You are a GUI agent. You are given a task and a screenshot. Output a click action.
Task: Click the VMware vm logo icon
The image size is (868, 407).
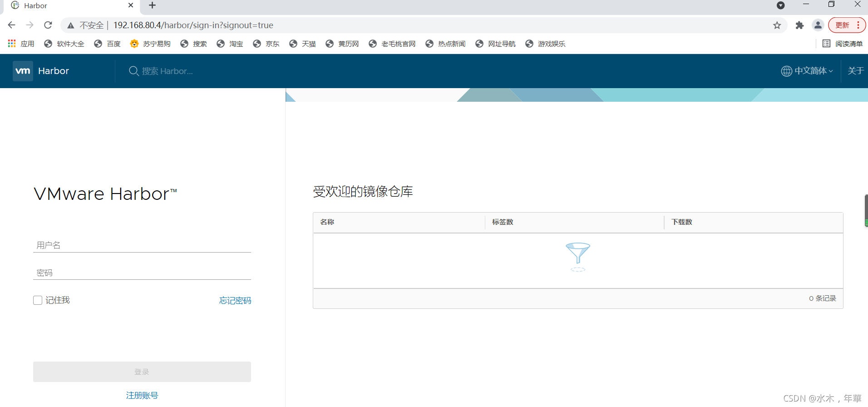coord(23,71)
